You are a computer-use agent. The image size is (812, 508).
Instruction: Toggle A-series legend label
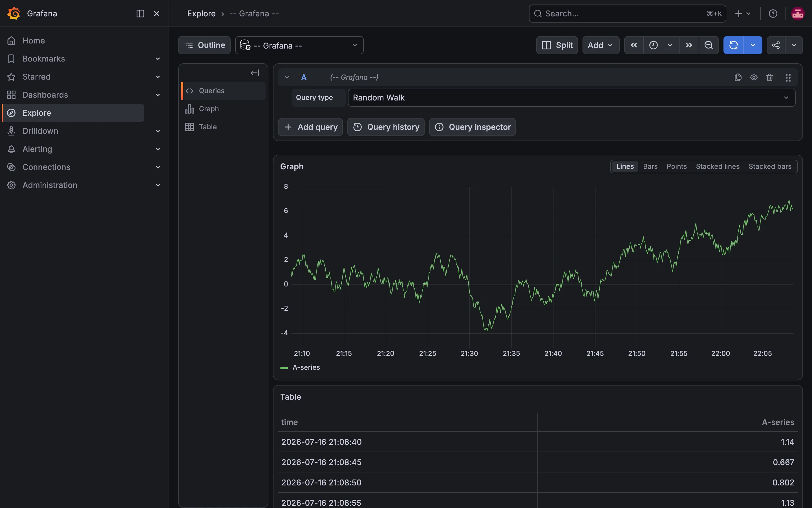306,367
